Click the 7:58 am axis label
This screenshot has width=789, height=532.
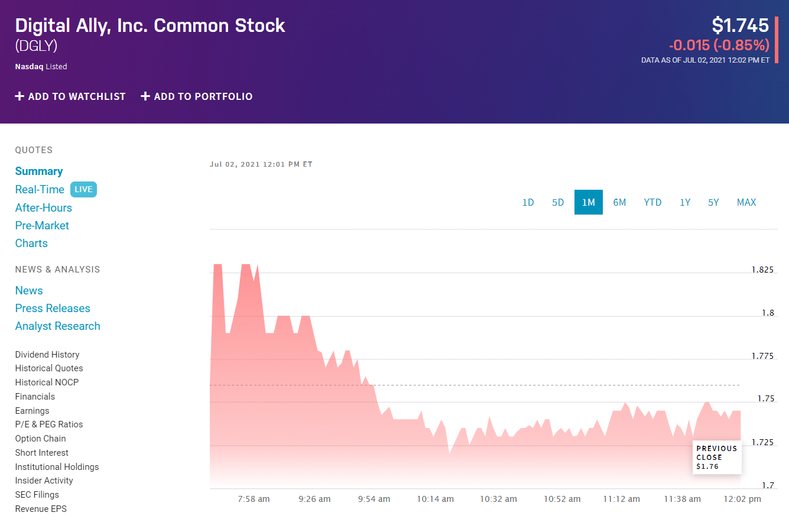[254, 499]
